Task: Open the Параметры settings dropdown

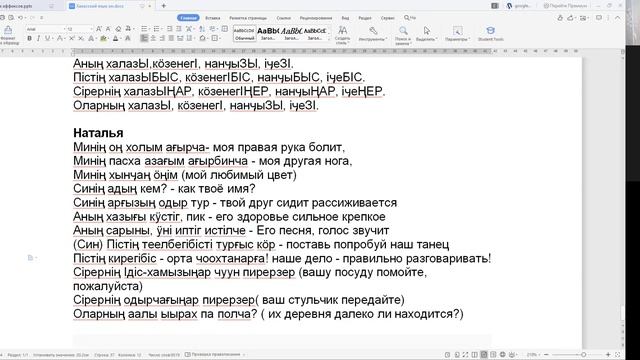Action: (458, 34)
